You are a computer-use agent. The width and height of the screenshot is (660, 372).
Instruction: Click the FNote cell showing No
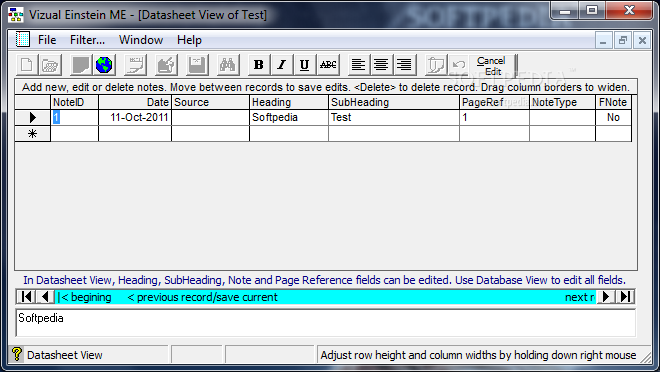point(613,117)
